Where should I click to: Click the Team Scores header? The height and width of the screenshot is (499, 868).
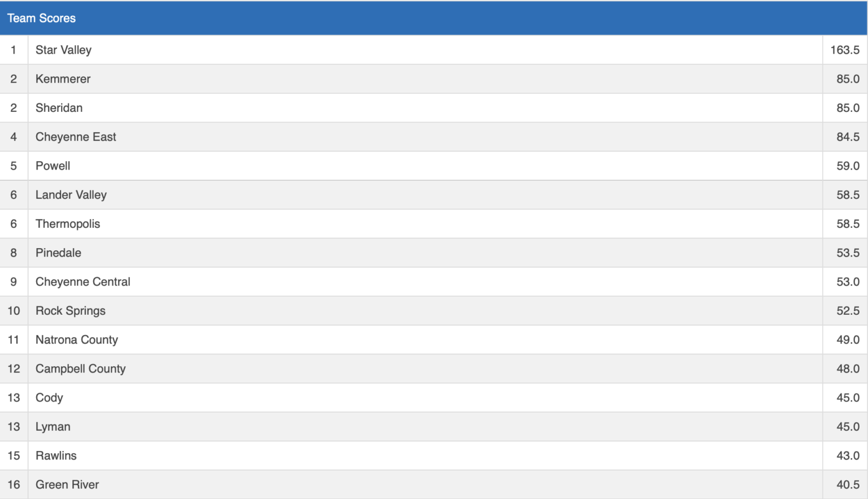41,18
